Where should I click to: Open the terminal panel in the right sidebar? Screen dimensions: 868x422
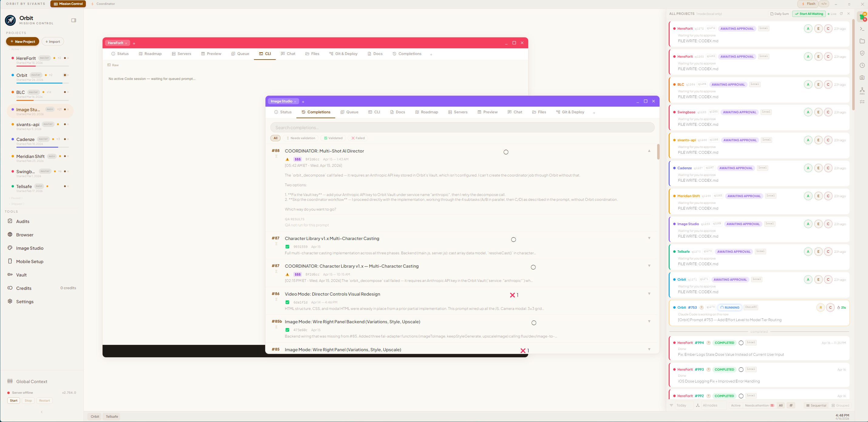click(863, 29)
